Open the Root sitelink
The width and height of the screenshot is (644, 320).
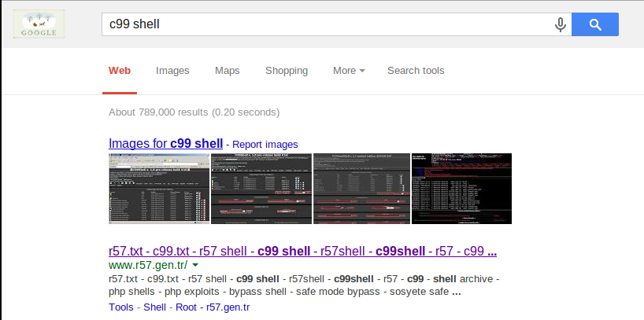pos(186,307)
